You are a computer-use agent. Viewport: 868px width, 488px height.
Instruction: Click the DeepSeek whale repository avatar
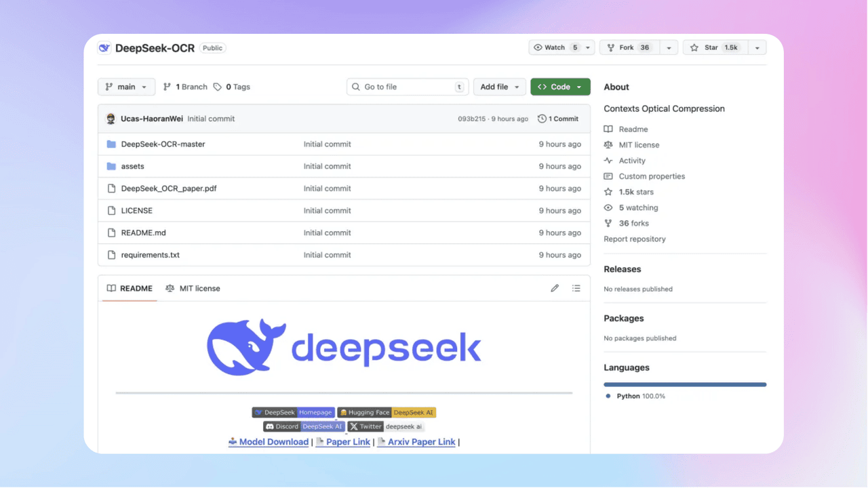pos(104,48)
